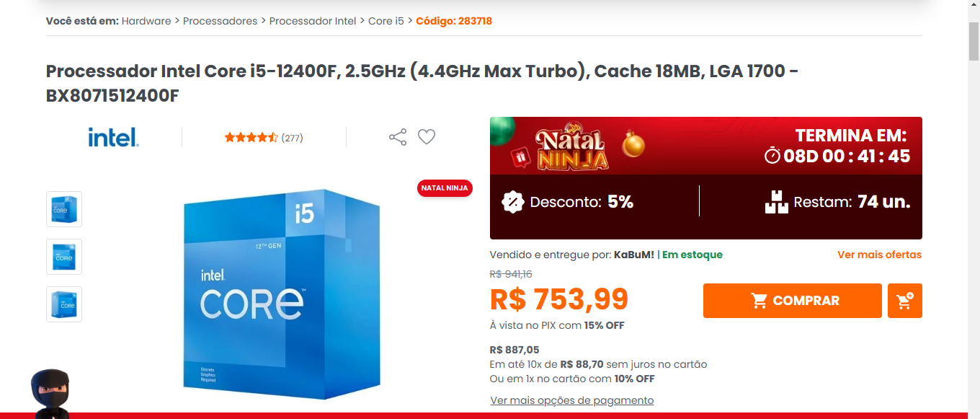Select the first product thumbnail
The image size is (980, 419).
[64, 209]
